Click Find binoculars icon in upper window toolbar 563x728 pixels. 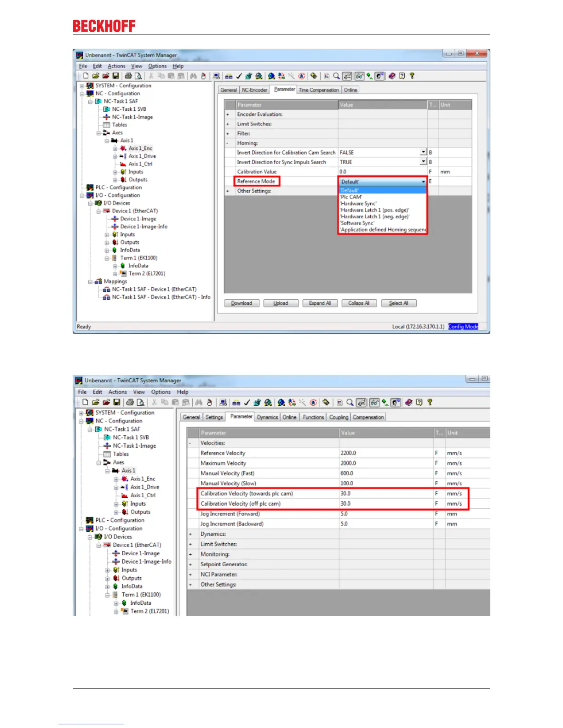pyautogui.click(x=193, y=76)
